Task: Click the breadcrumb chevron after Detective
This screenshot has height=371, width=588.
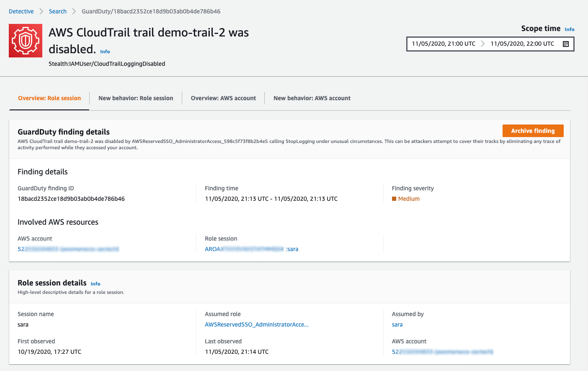Action: 41,11
